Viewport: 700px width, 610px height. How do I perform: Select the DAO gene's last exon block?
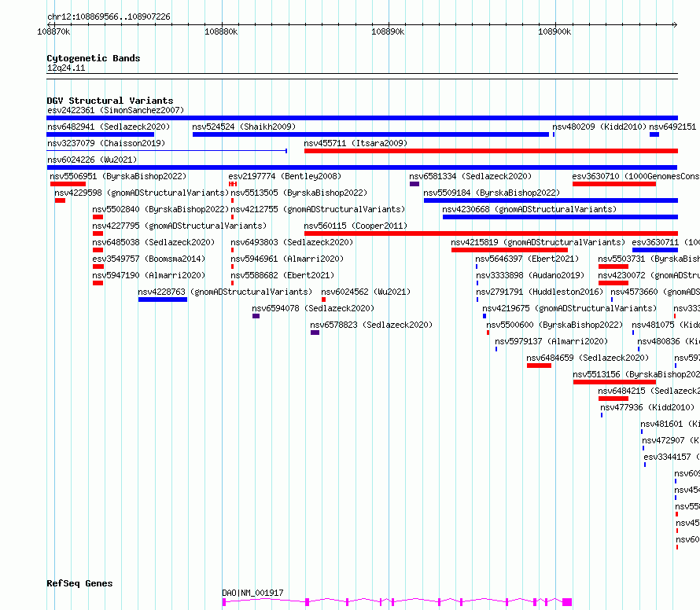[567, 602]
